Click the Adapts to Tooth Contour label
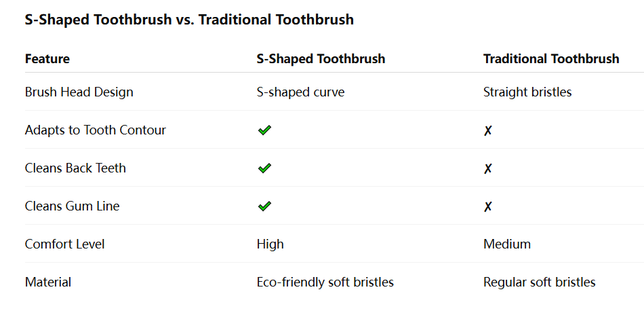The height and width of the screenshot is (313, 644). pos(96,130)
